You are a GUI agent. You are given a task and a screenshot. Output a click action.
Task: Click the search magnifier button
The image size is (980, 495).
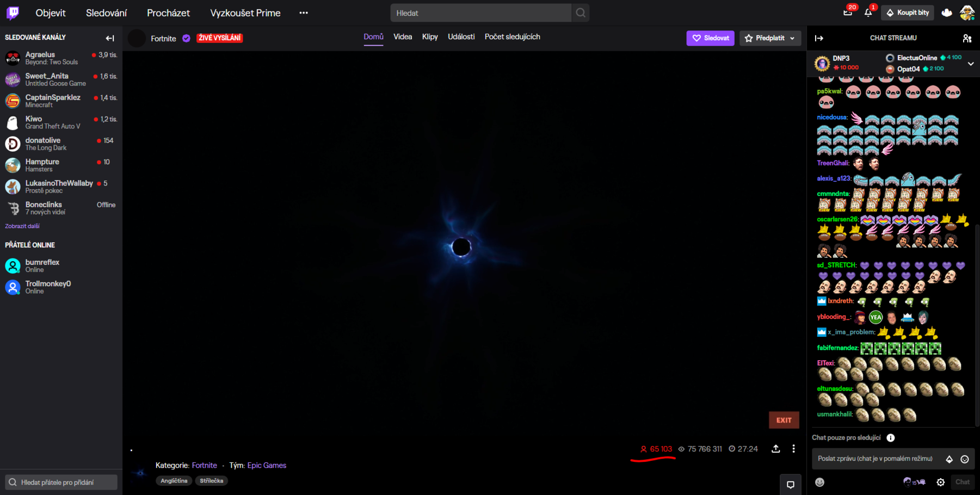(x=581, y=13)
